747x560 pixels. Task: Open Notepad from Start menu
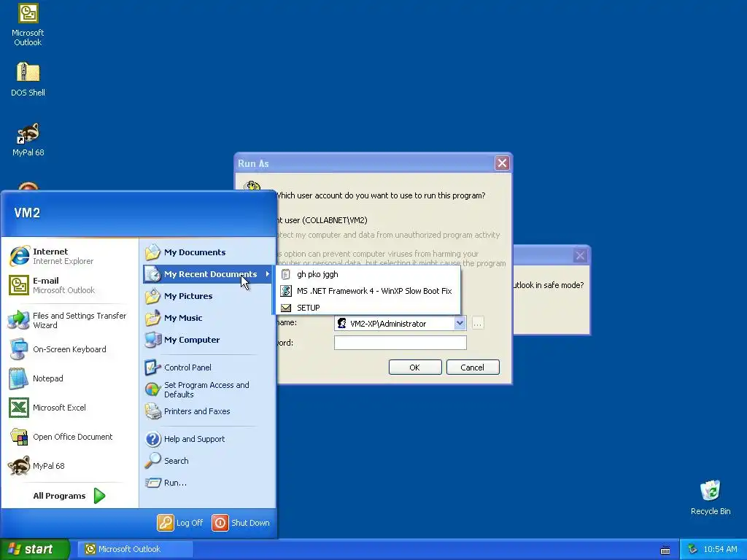click(x=69, y=378)
